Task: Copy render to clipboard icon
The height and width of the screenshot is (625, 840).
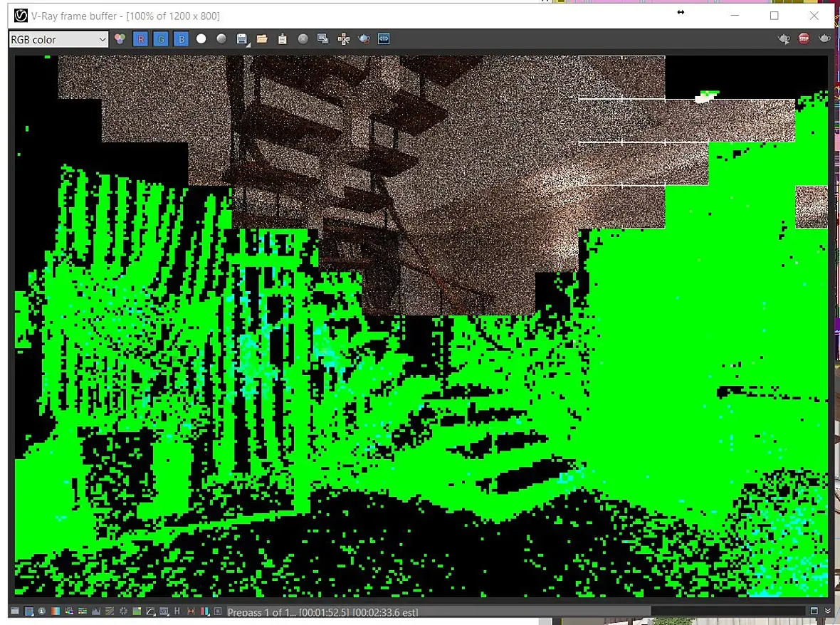Action: tap(283, 38)
